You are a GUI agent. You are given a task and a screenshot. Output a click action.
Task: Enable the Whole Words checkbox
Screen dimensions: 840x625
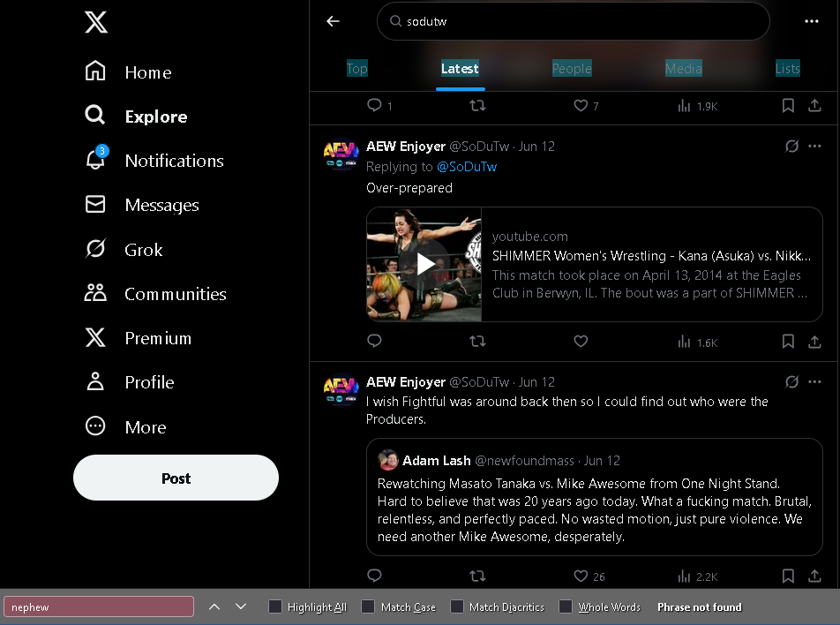click(x=566, y=606)
